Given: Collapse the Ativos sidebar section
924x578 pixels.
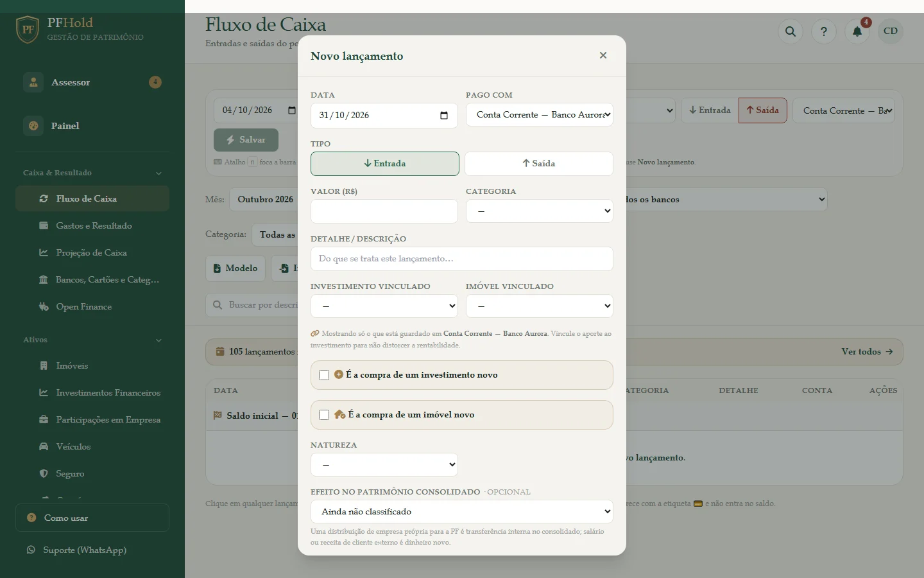Looking at the screenshot, I should pos(92,340).
